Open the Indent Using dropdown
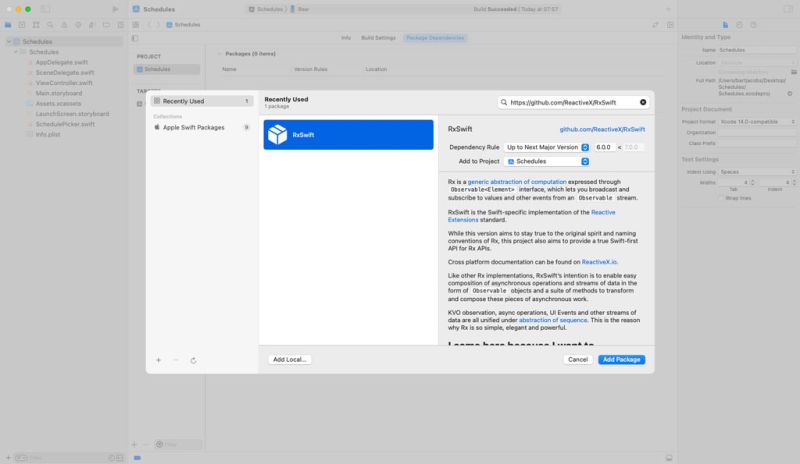800x464 pixels. click(x=757, y=172)
